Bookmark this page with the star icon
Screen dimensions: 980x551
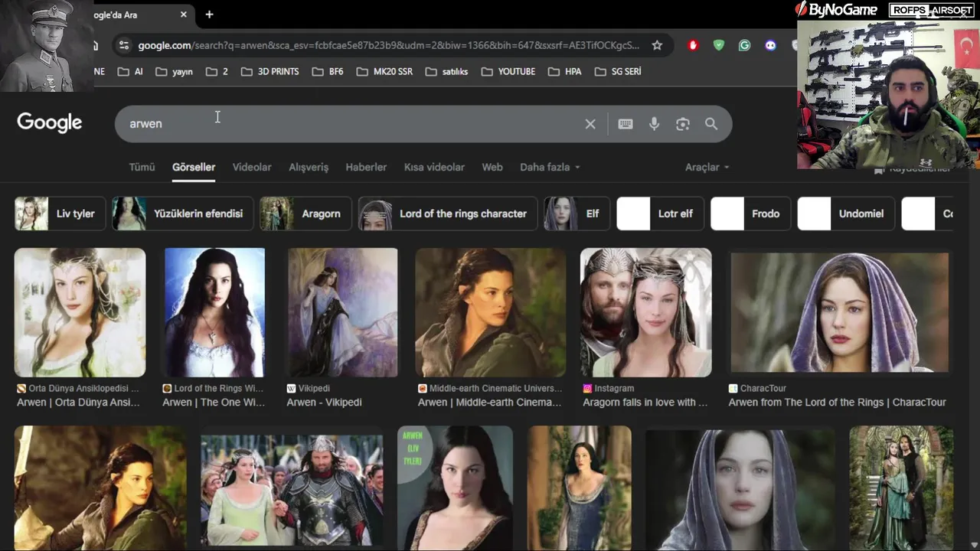click(657, 45)
